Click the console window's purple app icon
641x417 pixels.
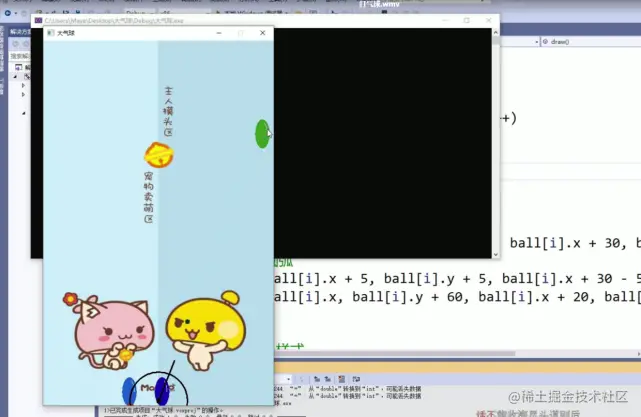coord(38,20)
